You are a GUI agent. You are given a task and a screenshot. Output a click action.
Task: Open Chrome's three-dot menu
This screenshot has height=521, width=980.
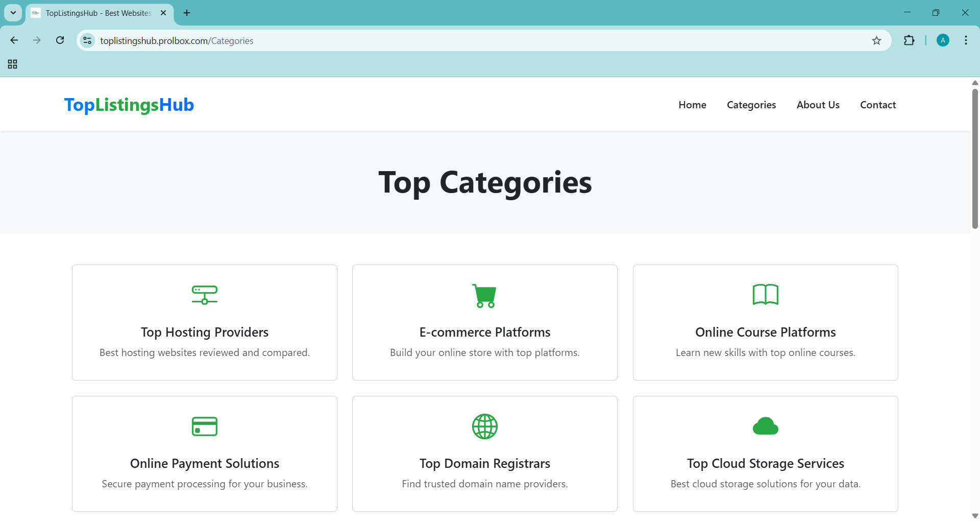[966, 41]
